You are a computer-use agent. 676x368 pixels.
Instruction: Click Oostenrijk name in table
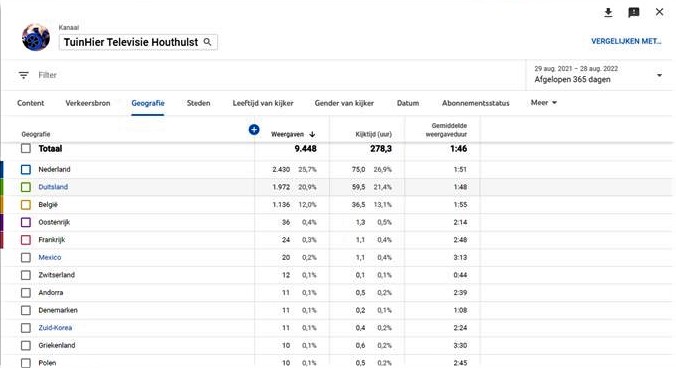click(x=54, y=222)
